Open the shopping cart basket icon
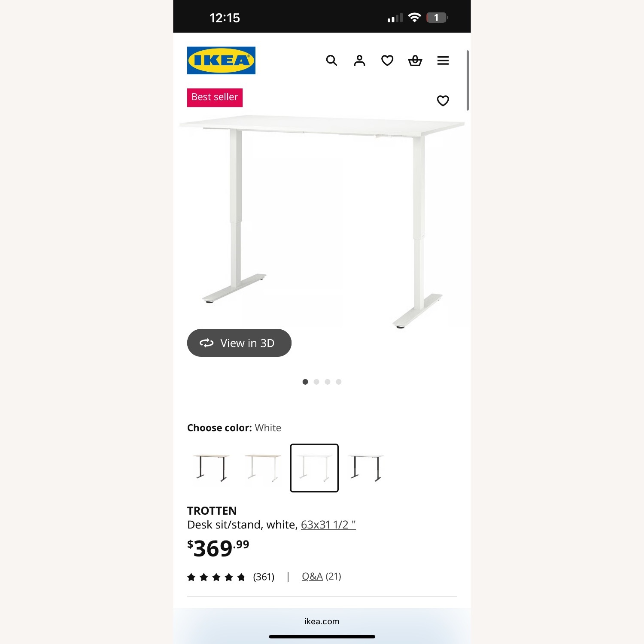 (415, 61)
